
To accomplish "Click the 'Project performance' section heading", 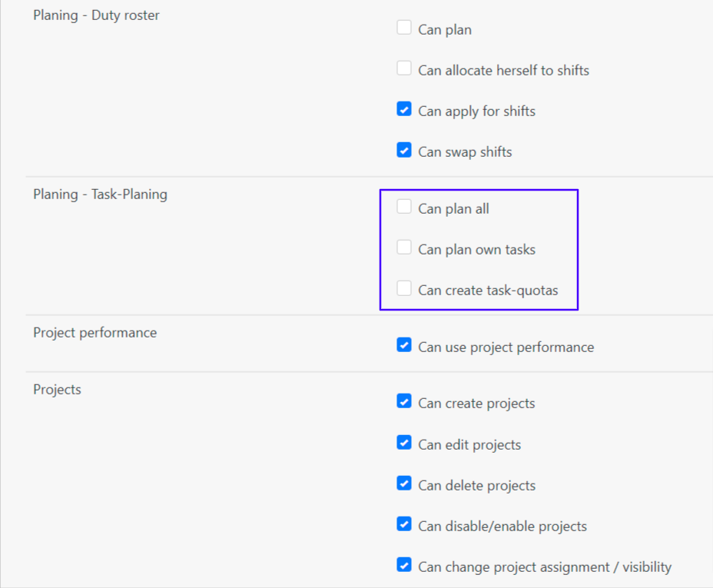I will (95, 333).
